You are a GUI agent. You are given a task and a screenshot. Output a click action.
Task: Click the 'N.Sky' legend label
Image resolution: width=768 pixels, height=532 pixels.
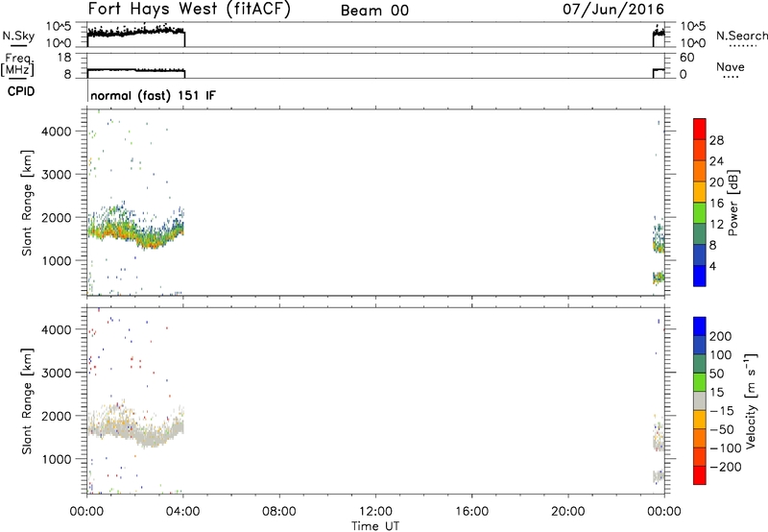[18, 36]
